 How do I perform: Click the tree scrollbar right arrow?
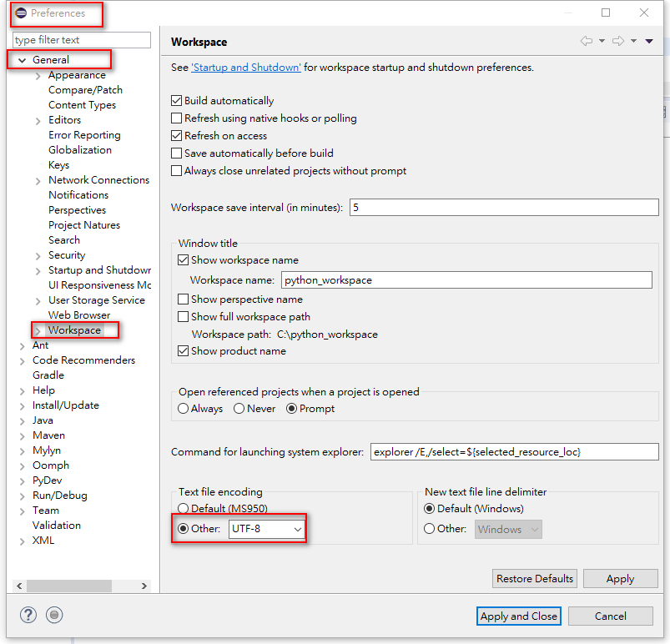[x=144, y=586]
